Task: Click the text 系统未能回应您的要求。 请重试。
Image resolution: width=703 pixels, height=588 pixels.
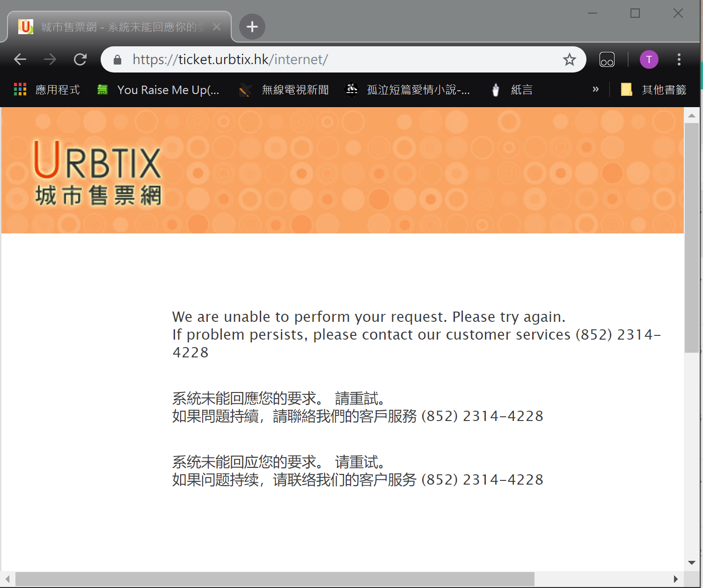Action: click(279, 462)
